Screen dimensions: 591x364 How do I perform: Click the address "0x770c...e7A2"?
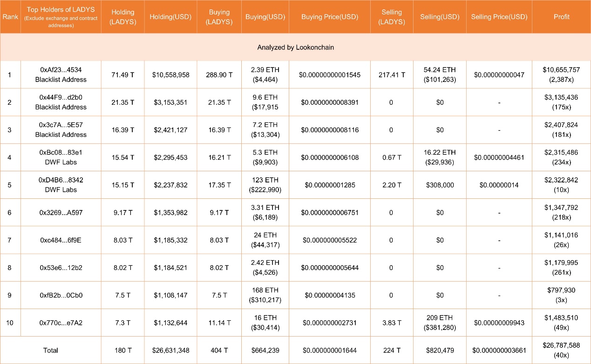(61, 323)
